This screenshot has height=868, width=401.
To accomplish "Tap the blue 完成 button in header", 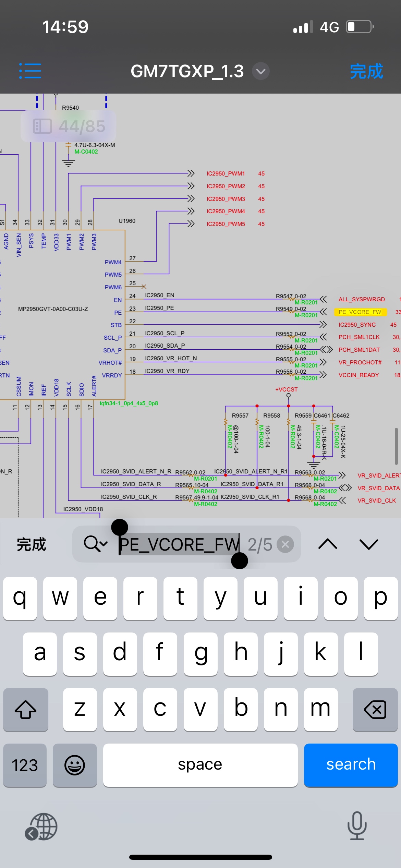I will tap(366, 71).
